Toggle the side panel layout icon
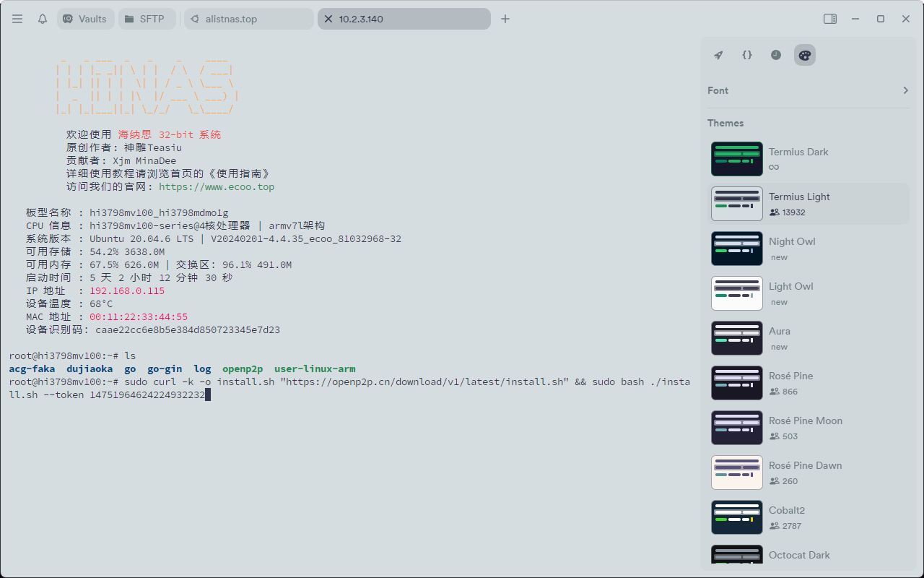Image resolution: width=924 pixels, height=578 pixels. [830, 19]
